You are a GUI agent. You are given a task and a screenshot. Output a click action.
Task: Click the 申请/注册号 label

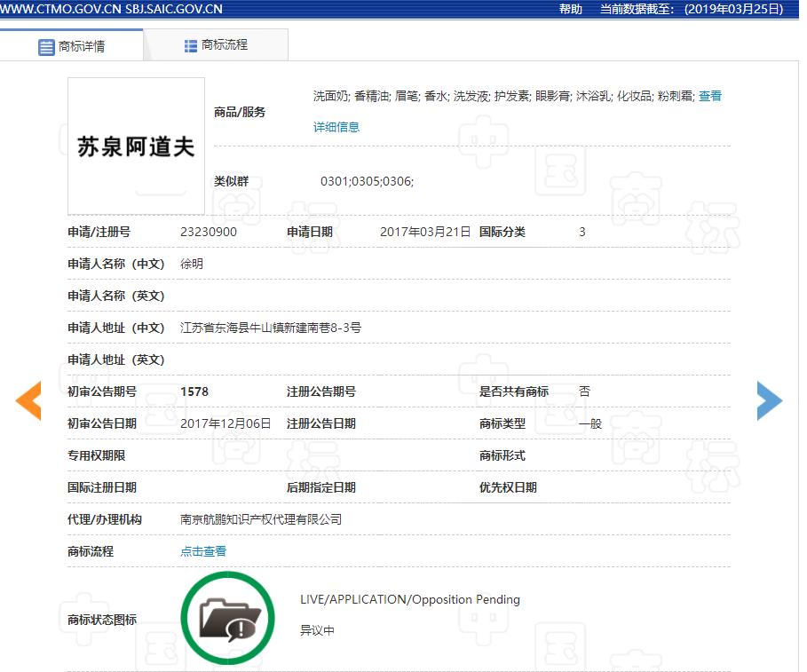coord(99,232)
